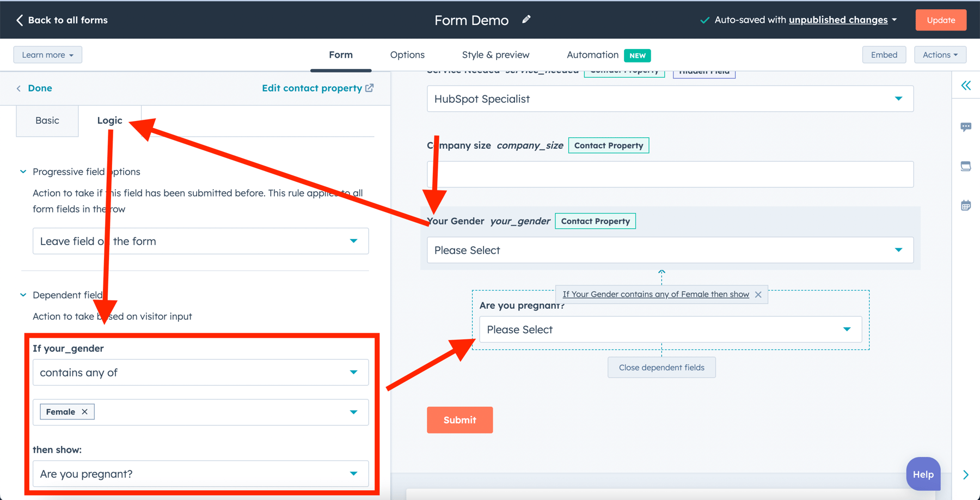Viewport: 980px width, 500px height.
Task: Open the Options tab
Action: tap(407, 54)
